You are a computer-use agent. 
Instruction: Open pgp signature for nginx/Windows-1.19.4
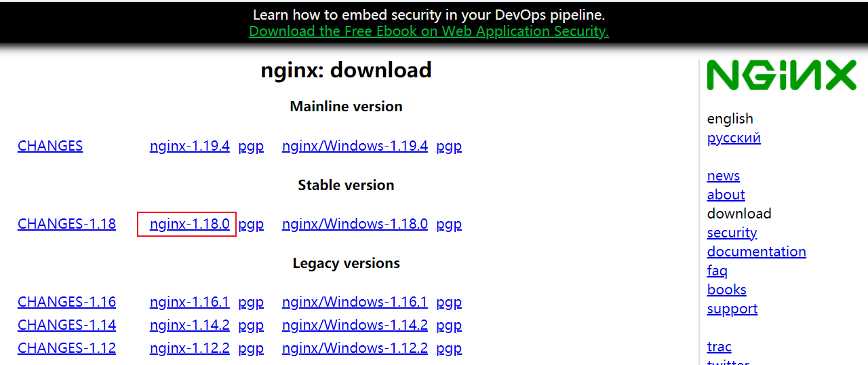(449, 146)
